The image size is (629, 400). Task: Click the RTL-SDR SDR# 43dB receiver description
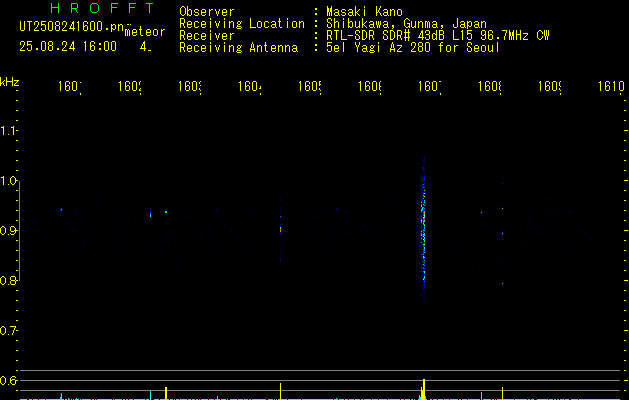pos(438,36)
